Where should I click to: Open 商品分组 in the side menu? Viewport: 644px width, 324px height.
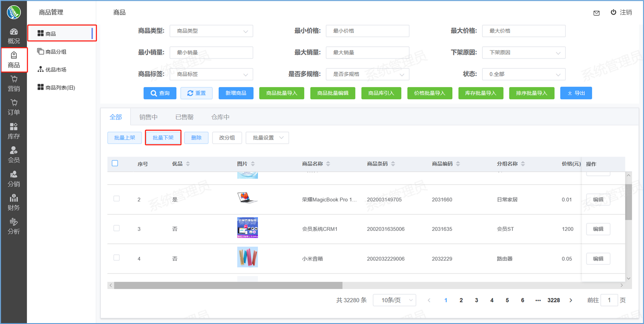pos(56,52)
